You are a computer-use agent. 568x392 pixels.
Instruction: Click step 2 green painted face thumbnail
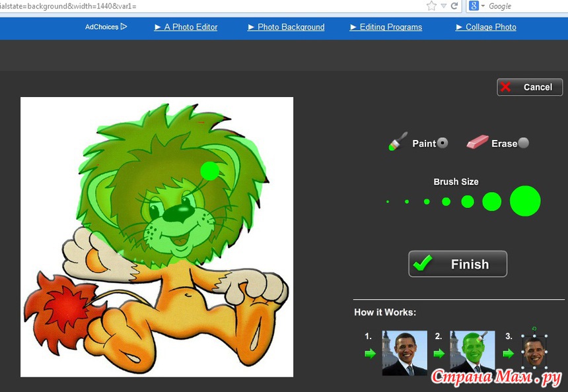coord(472,352)
